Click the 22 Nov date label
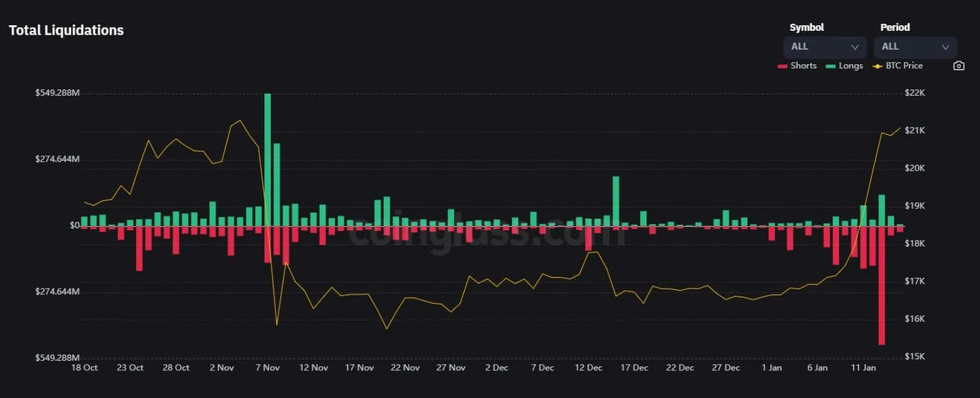980x398 pixels. pyautogui.click(x=405, y=368)
